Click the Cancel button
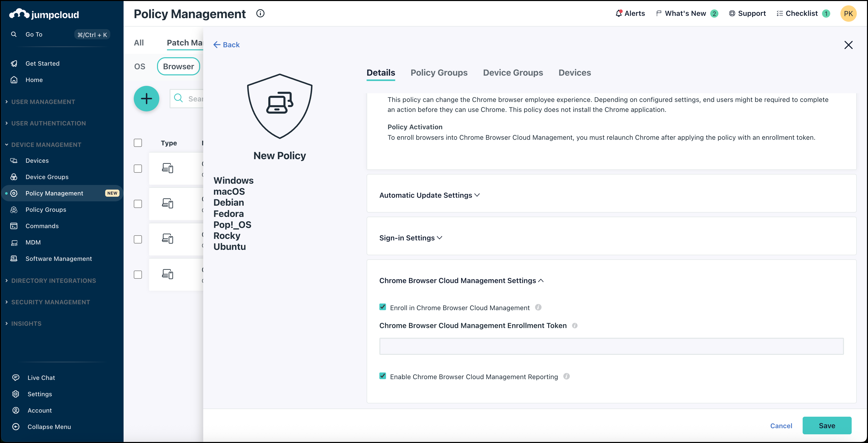The height and width of the screenshot is (443, 868). tap(781, 426)
